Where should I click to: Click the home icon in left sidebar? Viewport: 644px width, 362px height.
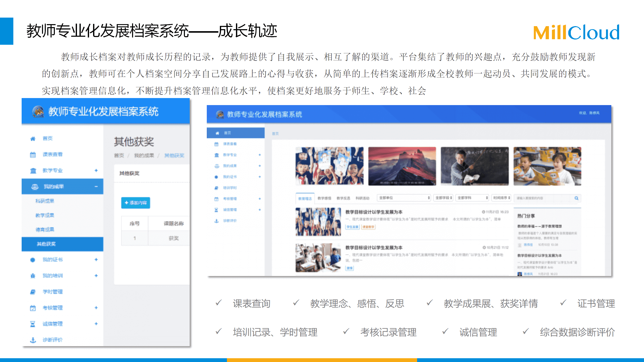point(33,139)
